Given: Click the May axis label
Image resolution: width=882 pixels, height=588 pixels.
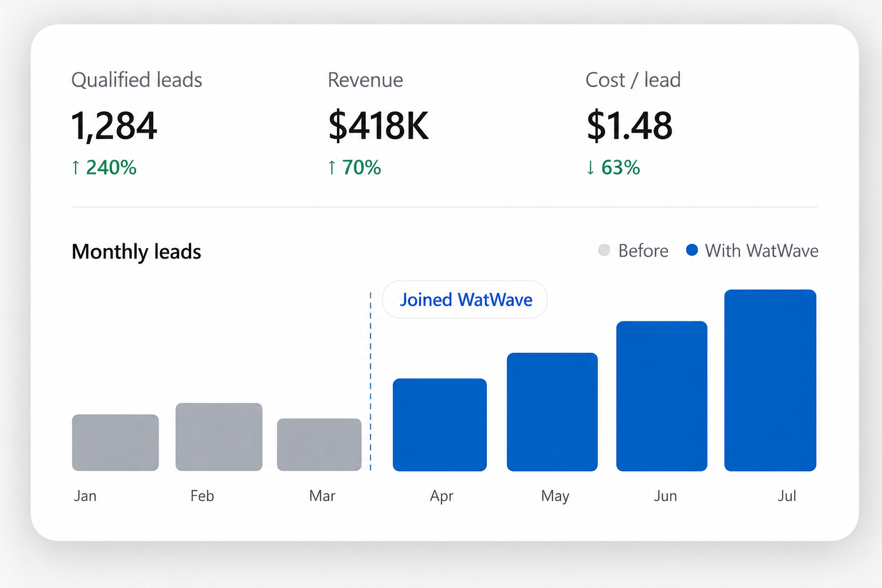Looking at the screenshot, I should click(555, 497).
